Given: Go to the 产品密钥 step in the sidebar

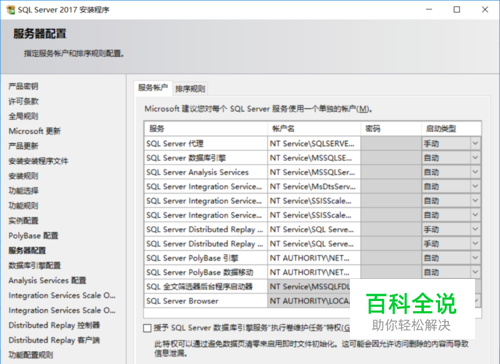Looking at the screenshot, I should pos(23,86).
